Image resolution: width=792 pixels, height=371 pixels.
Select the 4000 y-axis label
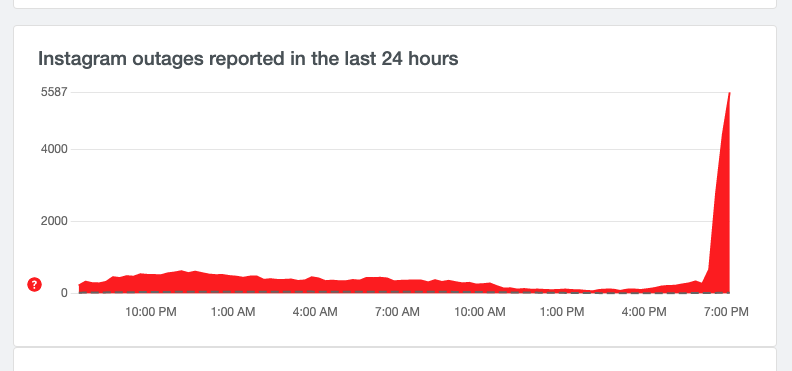click(55, 149)
